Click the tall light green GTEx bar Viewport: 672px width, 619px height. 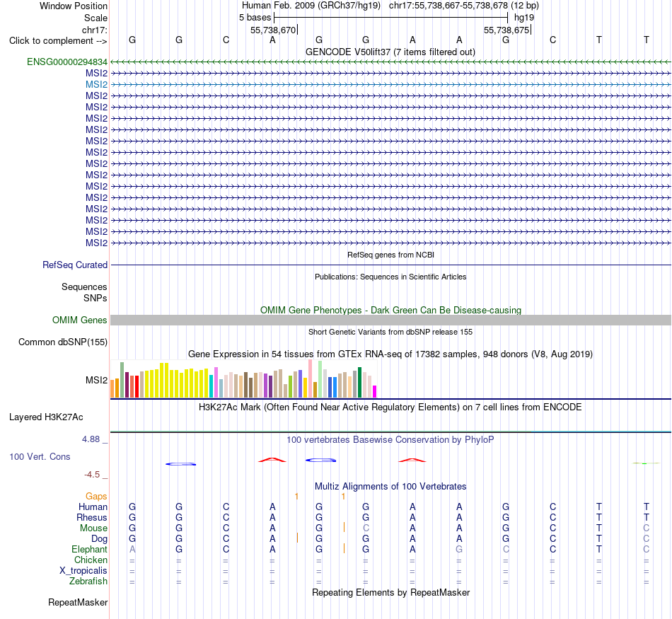[x=320, y=379]
